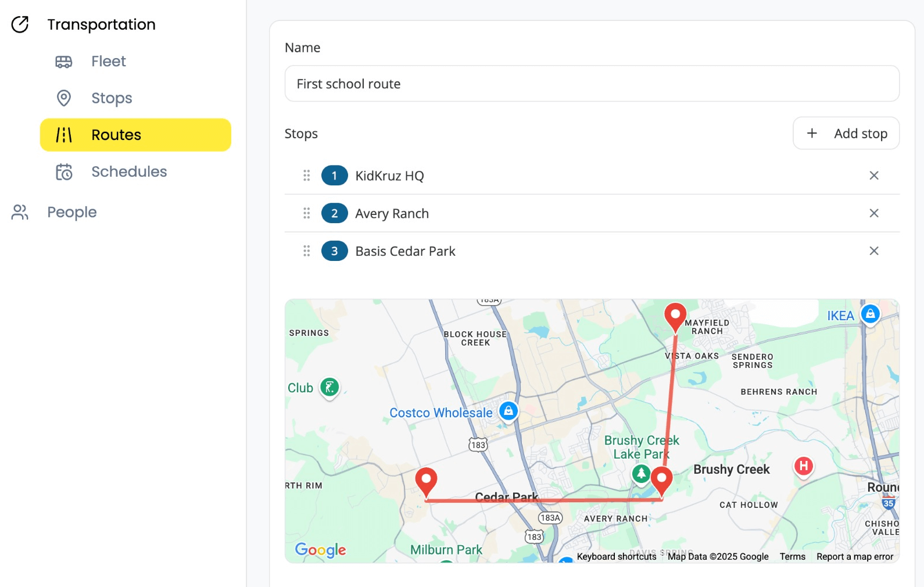
Task: Remove KidKruz HQ stop from route
Action: [x=873, y=176]
